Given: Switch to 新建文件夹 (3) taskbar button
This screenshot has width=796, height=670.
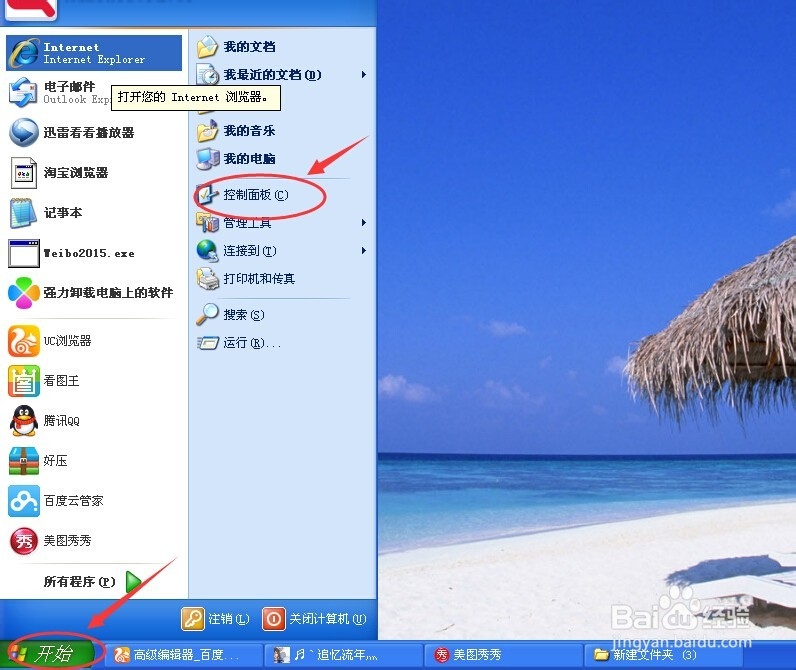Looking at the screenshot, I should [662, 655].
